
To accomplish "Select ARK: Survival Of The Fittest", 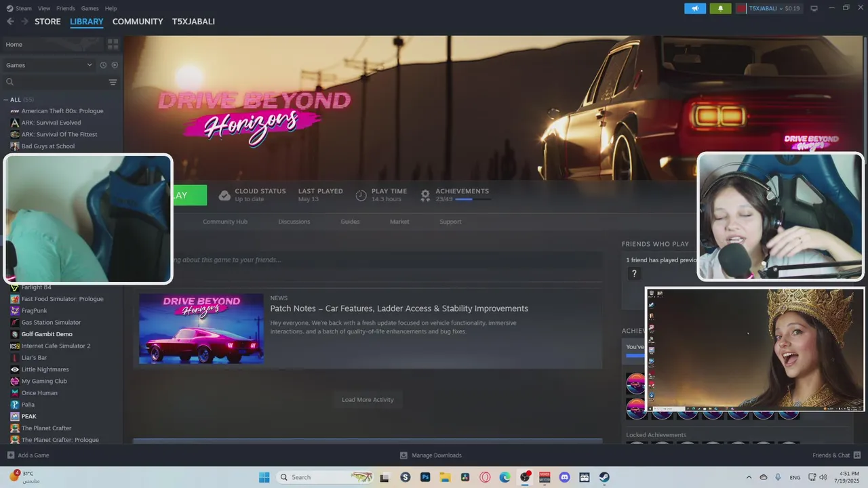I will point(59,134).
